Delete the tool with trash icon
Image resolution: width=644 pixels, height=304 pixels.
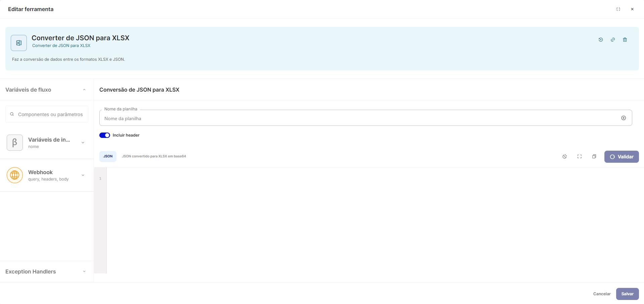pos(625,40)
